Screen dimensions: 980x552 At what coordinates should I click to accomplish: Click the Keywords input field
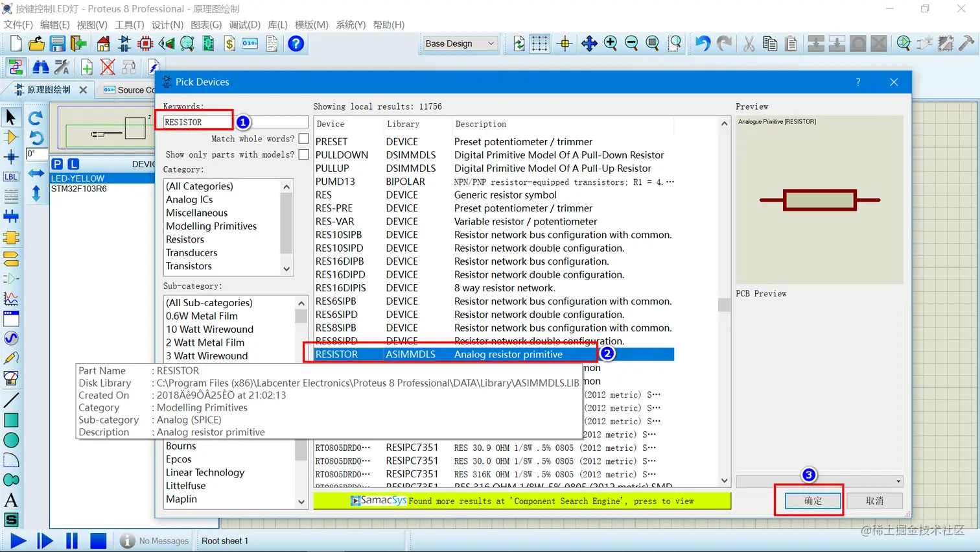tap(236, 122)
